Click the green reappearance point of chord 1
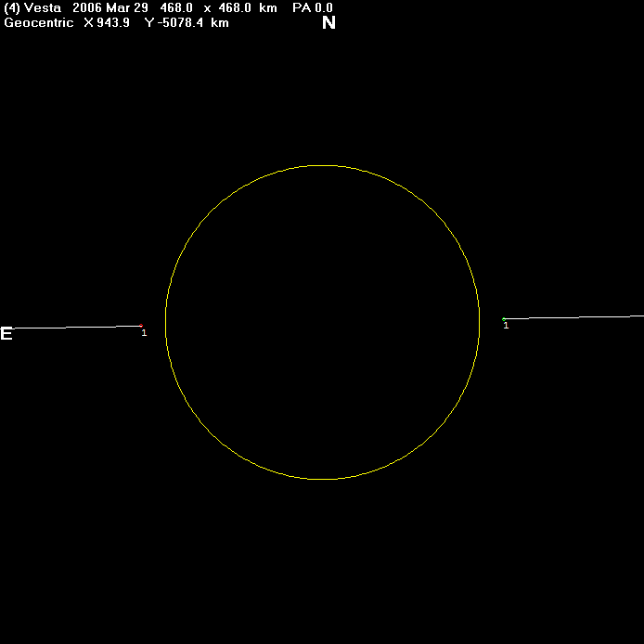Image resolution: width=644 pixels, height=644 pixels. (504, 319)
